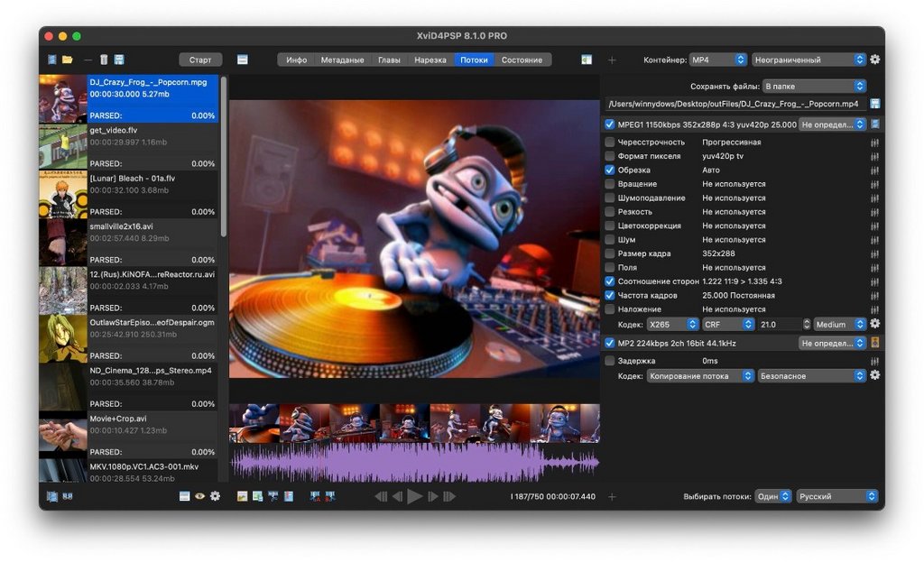Select the Потоки tab
Image resolution: width=924 pixels, height=562 pixels.
pos(474,60)
